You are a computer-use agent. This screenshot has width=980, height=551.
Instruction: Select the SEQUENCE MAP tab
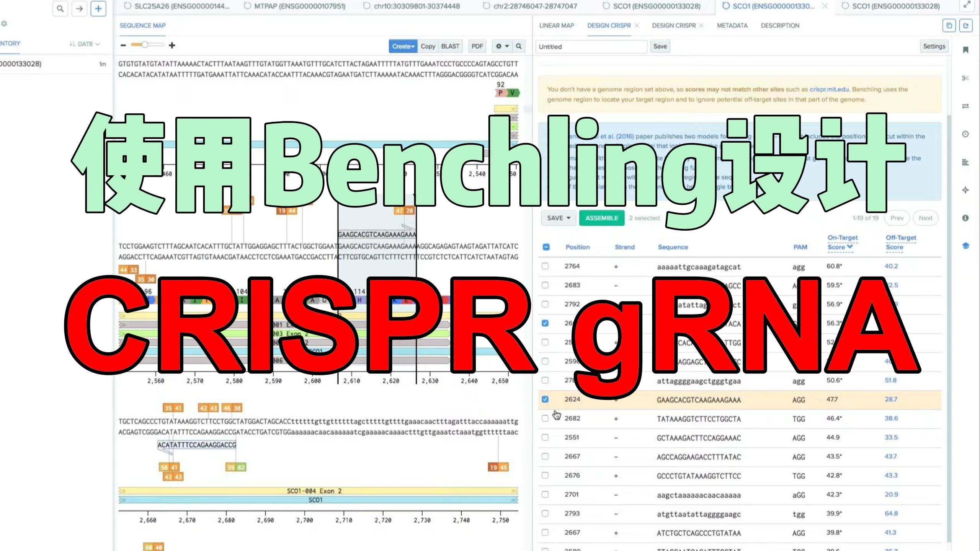(142, 26)
